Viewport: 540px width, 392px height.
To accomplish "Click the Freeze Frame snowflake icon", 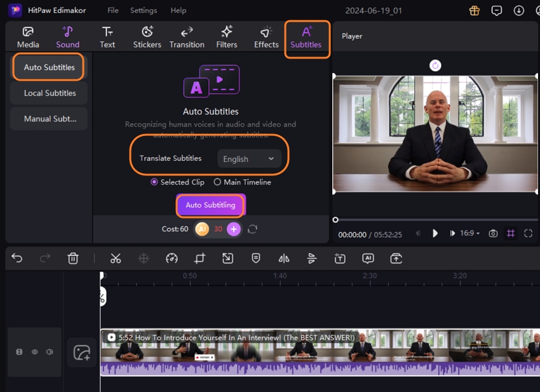I will [x=145, y=258].
